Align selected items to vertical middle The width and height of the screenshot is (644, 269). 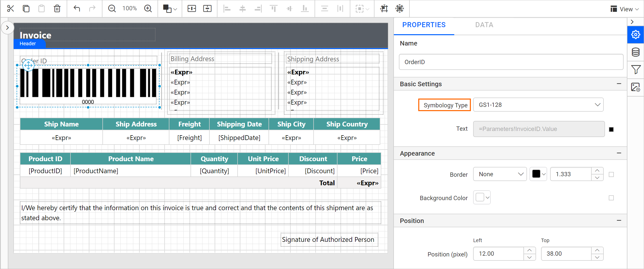pos(289,9)
